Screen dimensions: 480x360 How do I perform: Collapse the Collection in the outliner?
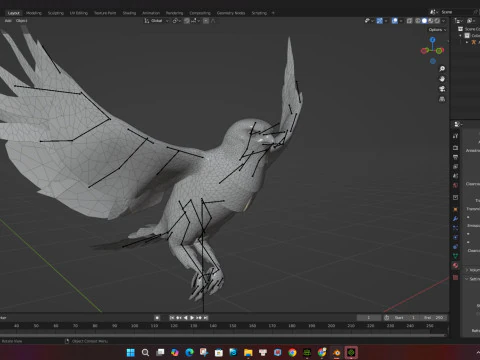click(x=461, y=35)
